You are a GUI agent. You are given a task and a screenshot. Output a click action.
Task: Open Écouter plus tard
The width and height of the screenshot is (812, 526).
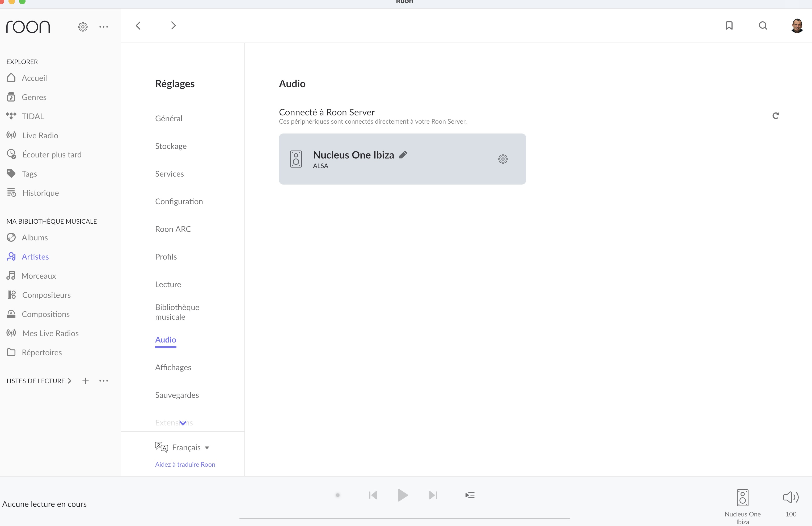(x=44, y=155)
